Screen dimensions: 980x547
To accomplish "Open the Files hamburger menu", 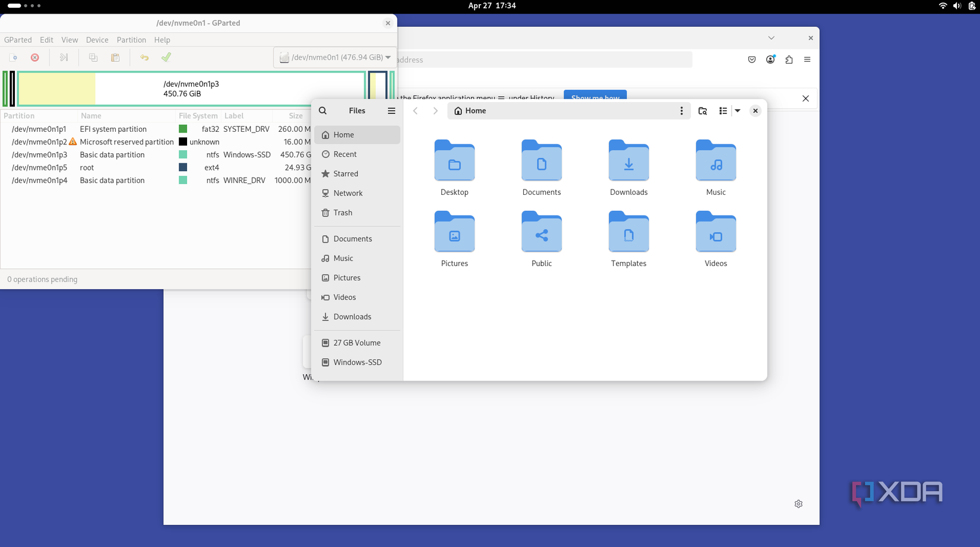I will (391, 110).
